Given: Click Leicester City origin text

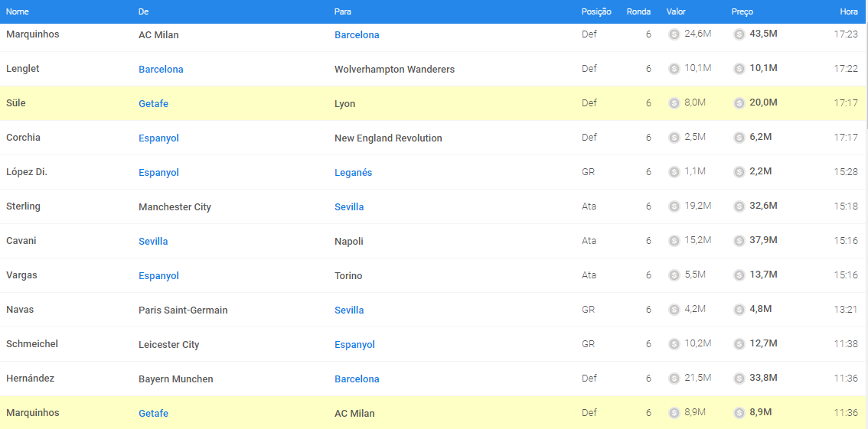Looking at the screenshot, I should pyautogui.click(x=169, y=344).
